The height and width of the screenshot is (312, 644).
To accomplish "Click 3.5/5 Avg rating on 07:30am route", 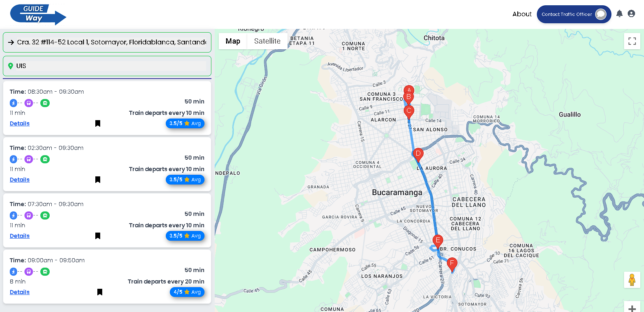I will tap(185, 236).
